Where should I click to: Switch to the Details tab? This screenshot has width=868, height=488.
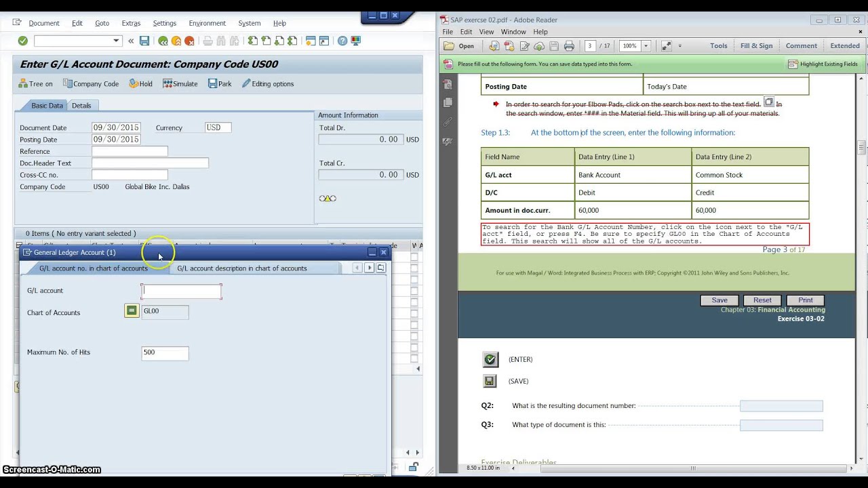(81, 106)
